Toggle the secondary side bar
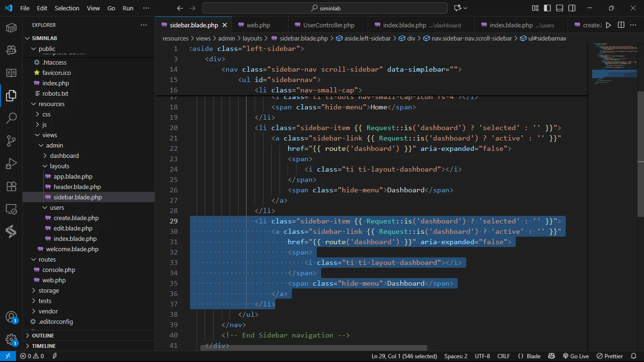 coord(572,8)
